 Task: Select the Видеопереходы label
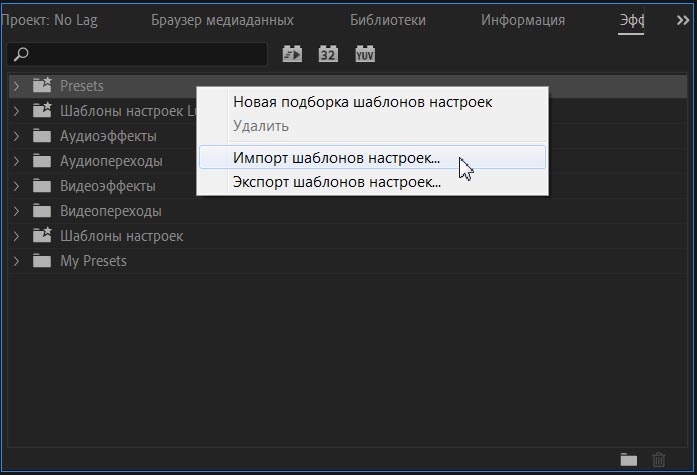111,211
